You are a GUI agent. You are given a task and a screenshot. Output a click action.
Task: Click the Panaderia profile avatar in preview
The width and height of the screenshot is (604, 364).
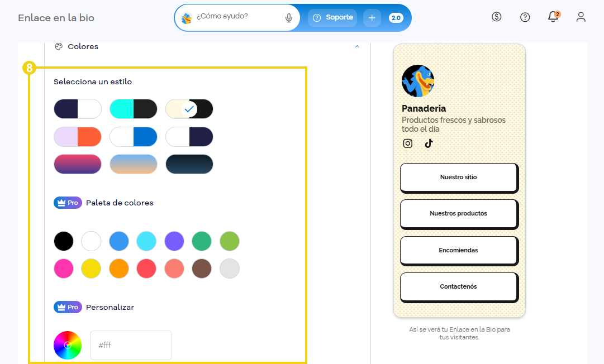418,81
